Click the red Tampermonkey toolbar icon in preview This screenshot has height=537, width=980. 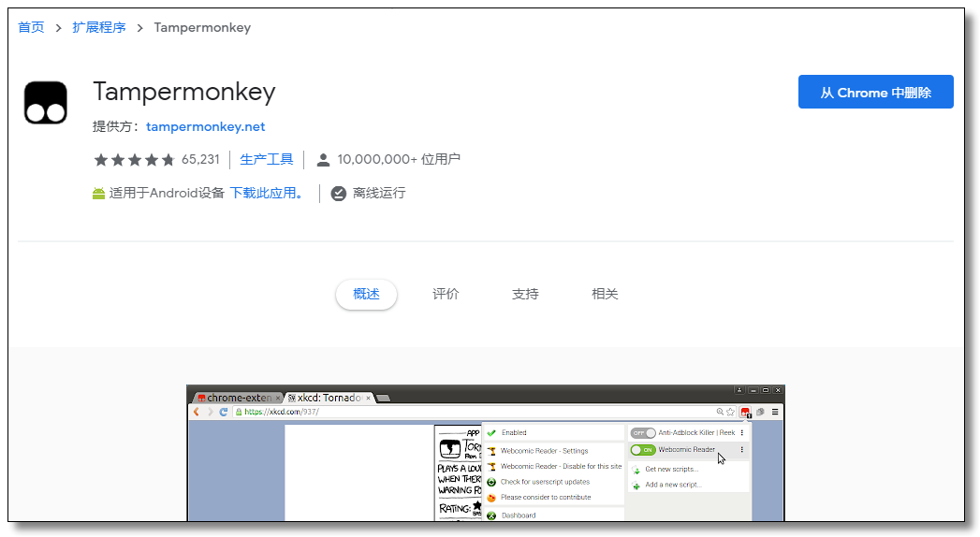click(745, 413)
